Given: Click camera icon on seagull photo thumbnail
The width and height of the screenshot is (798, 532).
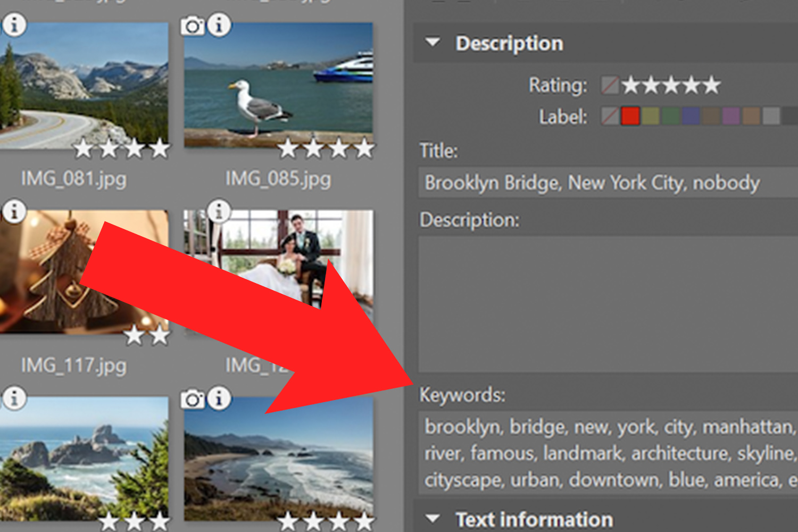Looking at the screenshot, I should [193, 26].
